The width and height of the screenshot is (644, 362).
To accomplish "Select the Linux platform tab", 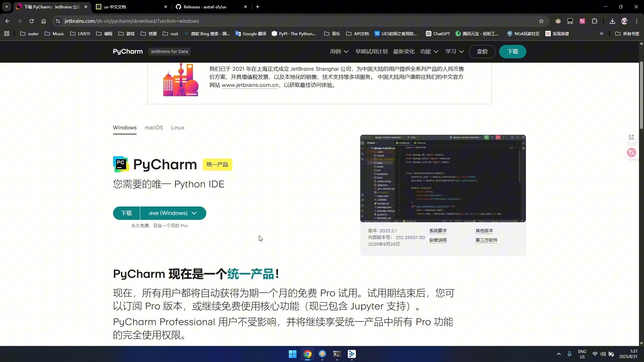I will click(177, 128).
